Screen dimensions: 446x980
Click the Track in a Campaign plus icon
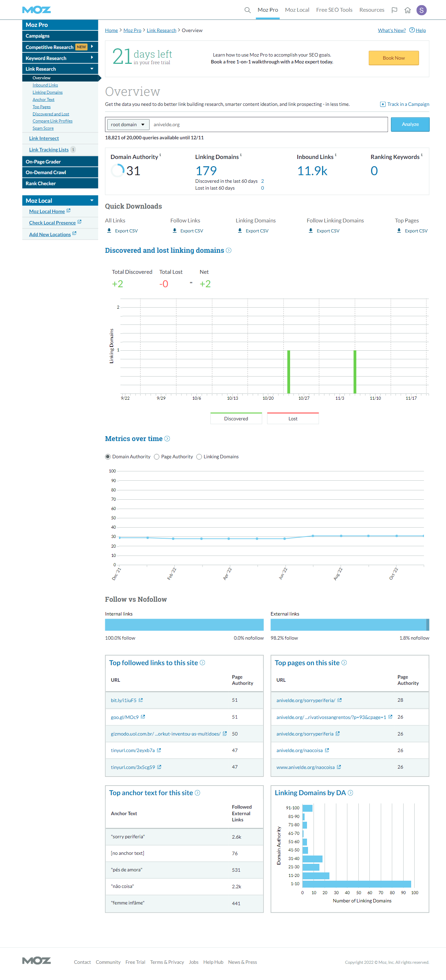383,104
